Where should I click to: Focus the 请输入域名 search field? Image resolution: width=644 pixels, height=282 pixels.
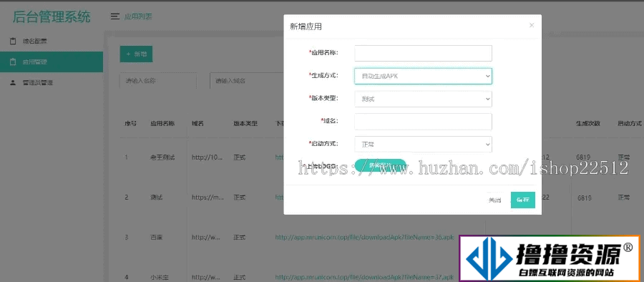click(x=246, y=81)
